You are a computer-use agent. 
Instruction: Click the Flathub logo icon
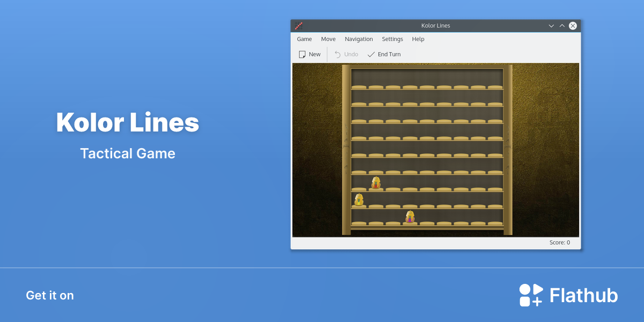pos(531,295)
